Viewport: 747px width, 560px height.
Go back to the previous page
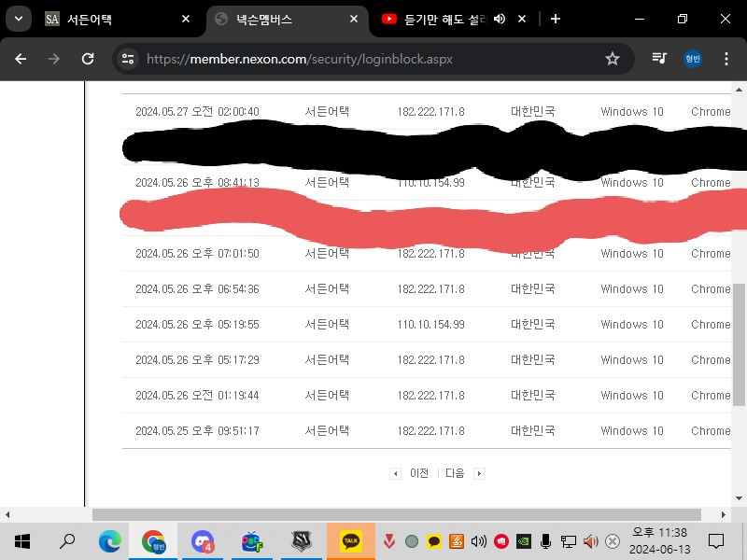21,59
